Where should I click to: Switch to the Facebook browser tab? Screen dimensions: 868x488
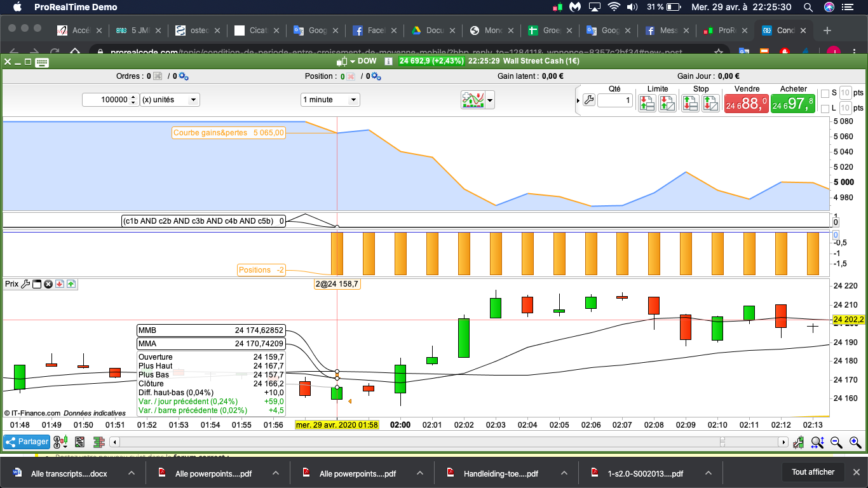[375, 30]
